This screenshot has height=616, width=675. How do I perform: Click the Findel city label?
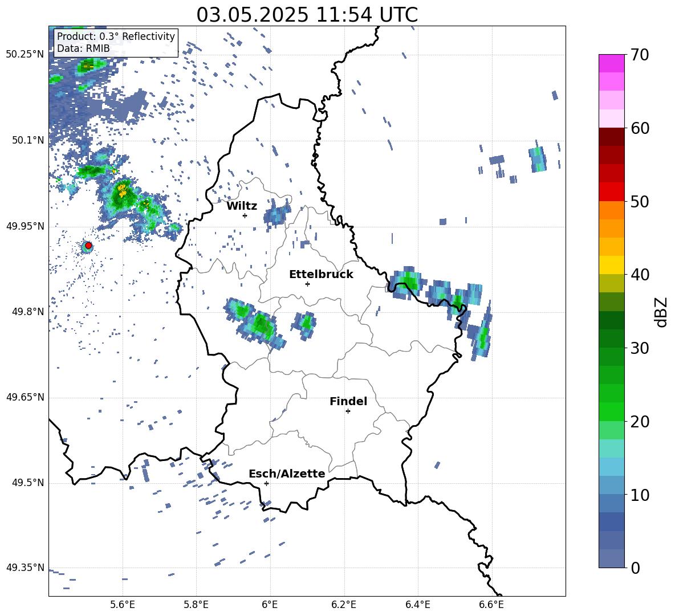click(x=348, y=401)
